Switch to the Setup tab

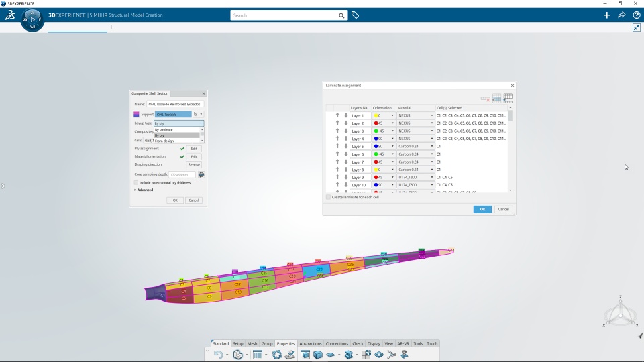coord(237,343)
